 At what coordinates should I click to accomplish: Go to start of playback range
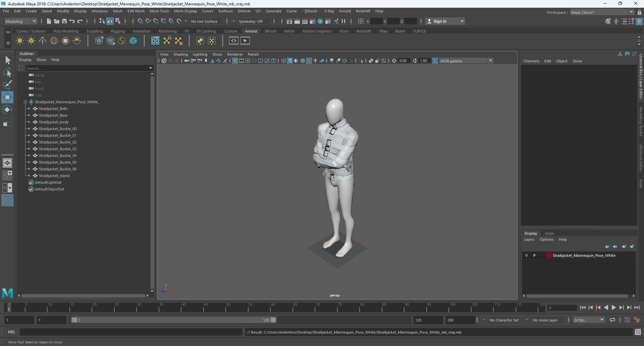(x=583, y=307)
